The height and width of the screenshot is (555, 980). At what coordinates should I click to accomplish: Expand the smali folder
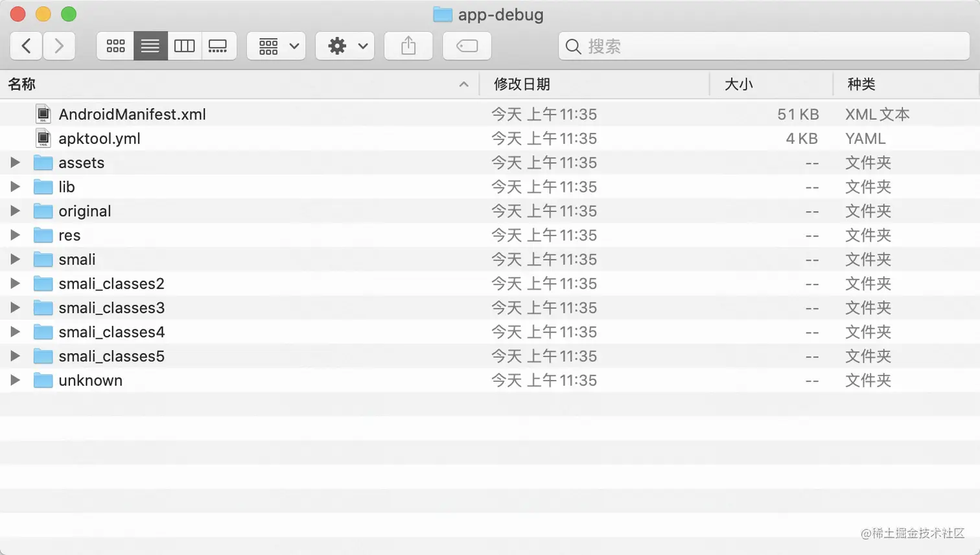click(15, 259)
